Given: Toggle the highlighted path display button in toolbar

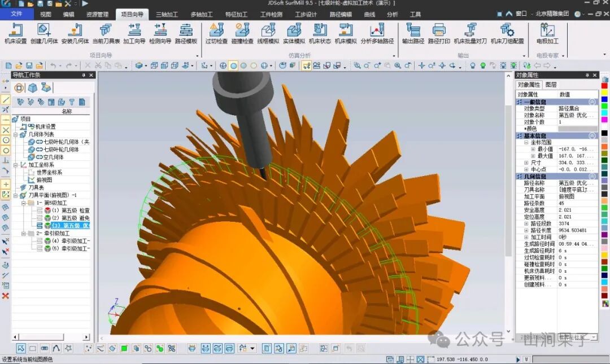Looking at the screenshot, I should pyautogui.click(x=307, y=65).
